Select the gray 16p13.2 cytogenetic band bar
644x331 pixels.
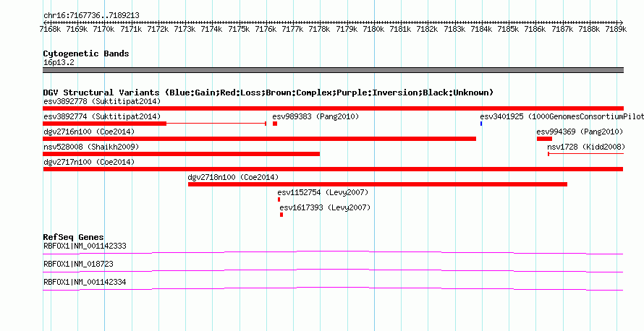point(333,70)
